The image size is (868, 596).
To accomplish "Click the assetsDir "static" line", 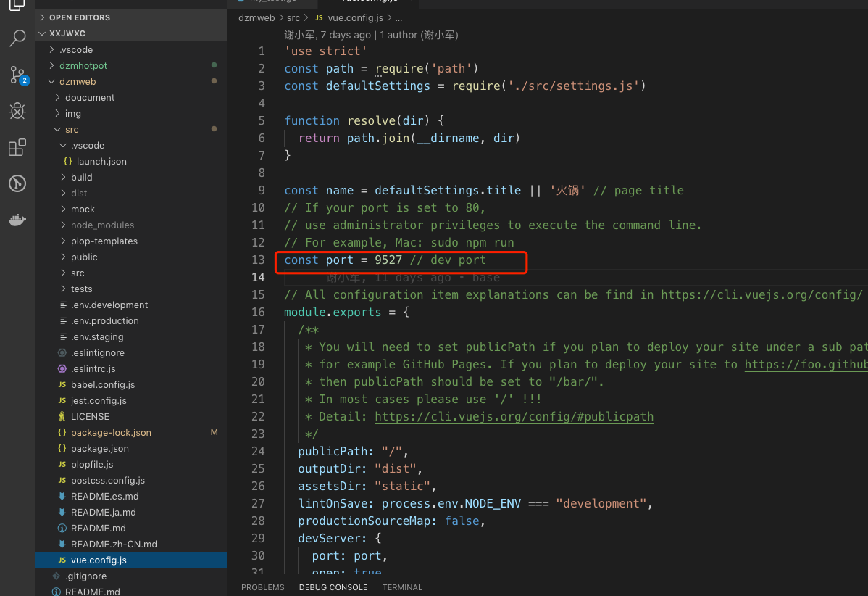I will pos(367,486).
